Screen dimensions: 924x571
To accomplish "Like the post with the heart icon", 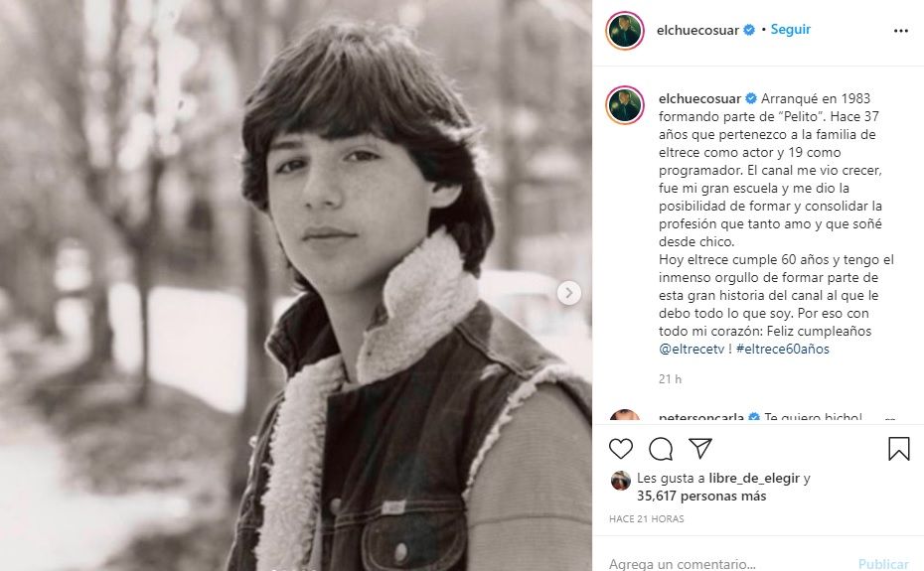I will point(621,449).
